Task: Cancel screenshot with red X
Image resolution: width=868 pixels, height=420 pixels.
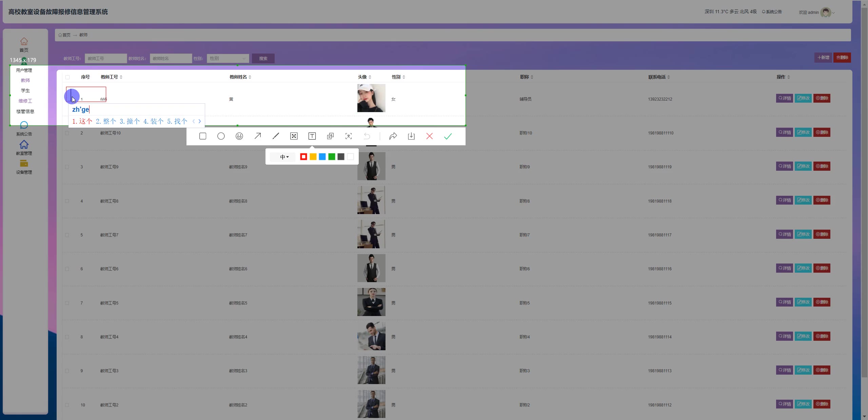Action: (x=430, y=136)
